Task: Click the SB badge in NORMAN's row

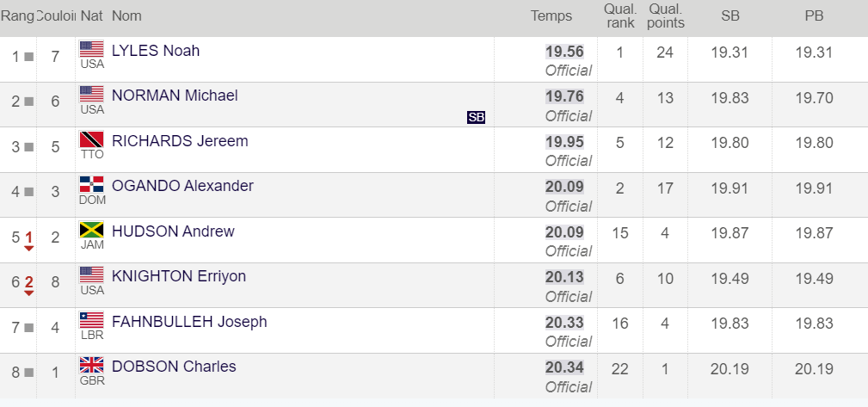Action: tap(476, 117)
